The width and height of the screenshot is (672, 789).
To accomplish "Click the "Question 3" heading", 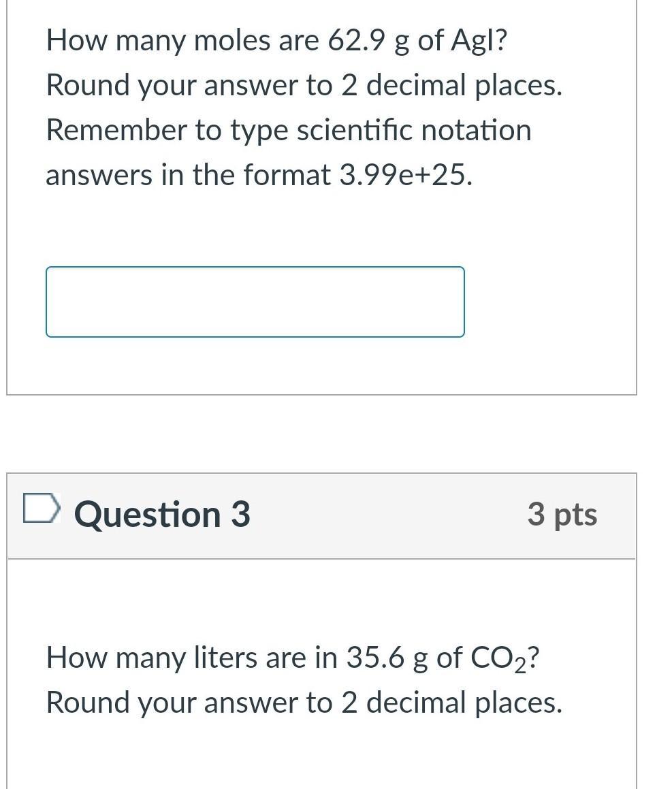I will coord(162,515).
